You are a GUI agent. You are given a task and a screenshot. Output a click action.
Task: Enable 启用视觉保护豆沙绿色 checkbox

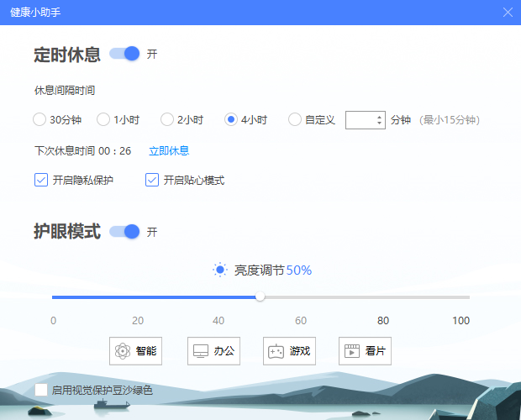(41, 390)
